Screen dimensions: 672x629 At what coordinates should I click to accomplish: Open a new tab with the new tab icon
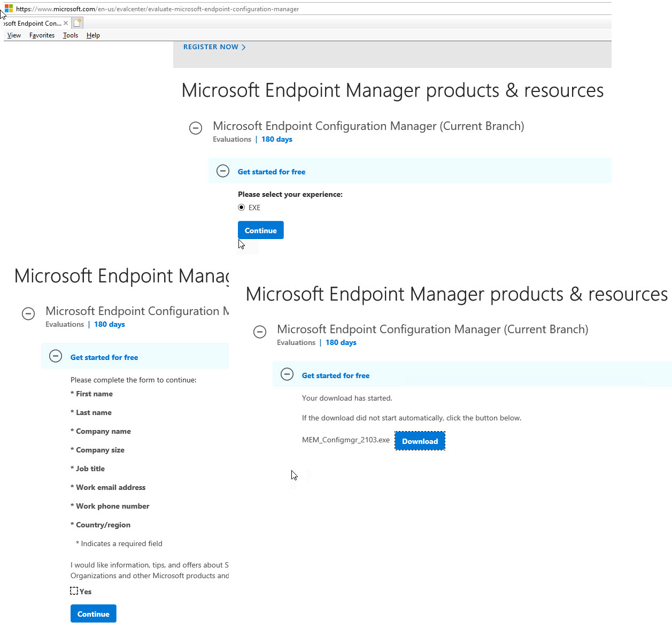click(x=77, y=22)
